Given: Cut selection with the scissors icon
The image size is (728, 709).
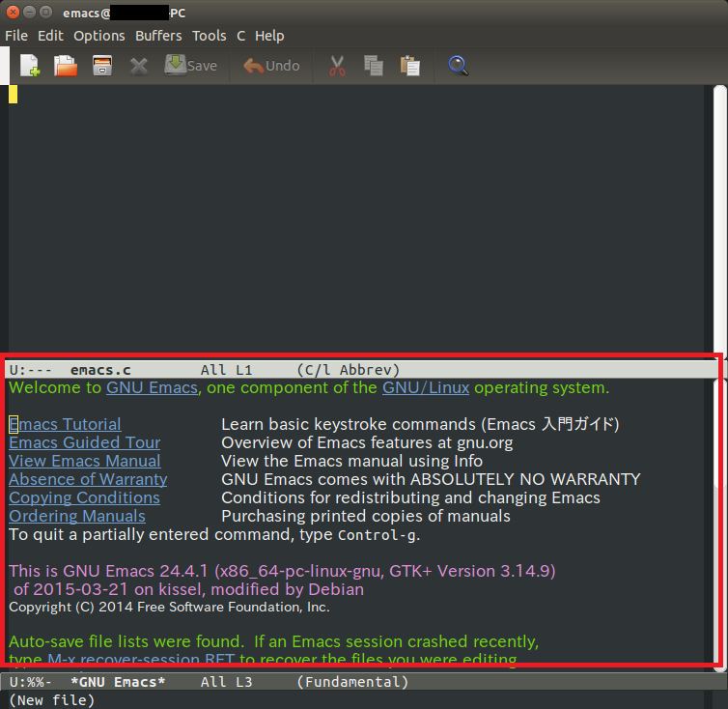Looking at the screenshot, I should click(x=337, y=66).
